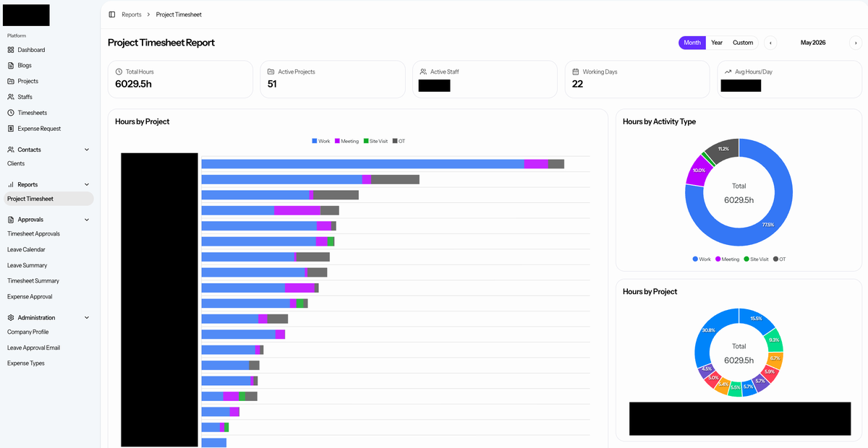Click the Reports bar chart icon
The image size is (868, 448).
tap(11, 184)
